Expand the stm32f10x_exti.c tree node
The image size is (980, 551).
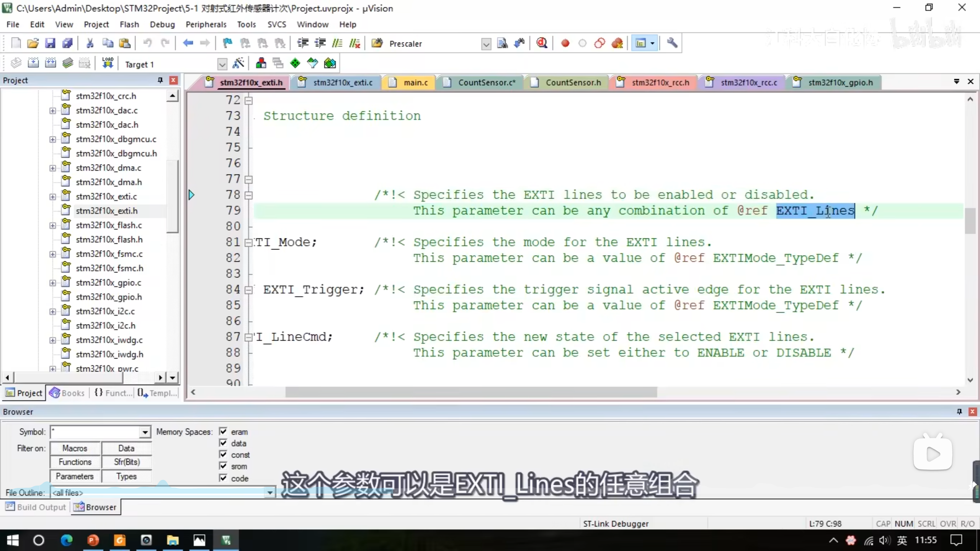(x=52, y=197)
